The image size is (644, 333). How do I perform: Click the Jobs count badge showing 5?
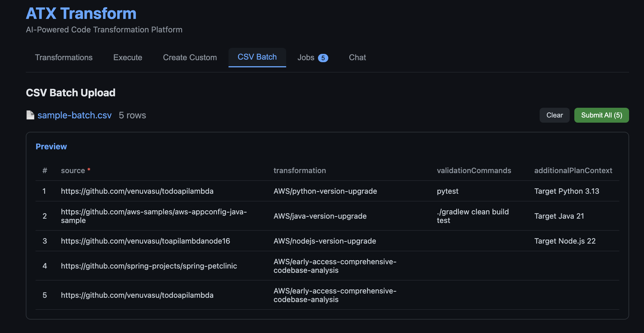pyautogui.click(x=323, y=58)
